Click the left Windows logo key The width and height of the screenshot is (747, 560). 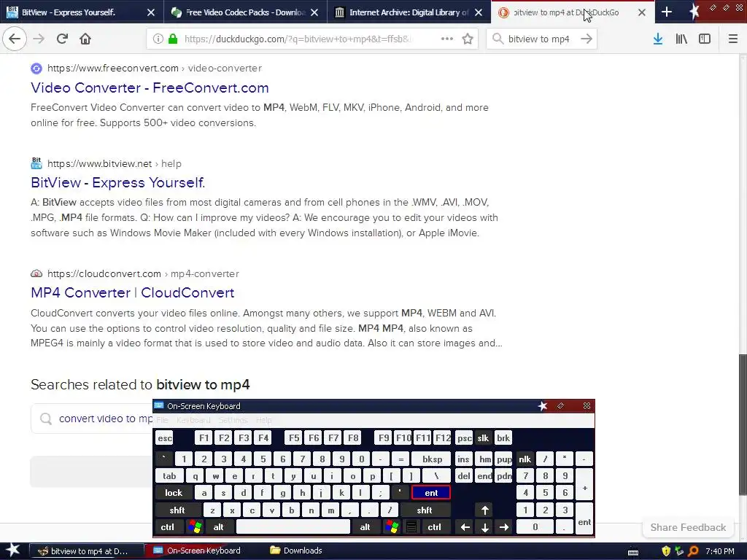tap(194, 527)
